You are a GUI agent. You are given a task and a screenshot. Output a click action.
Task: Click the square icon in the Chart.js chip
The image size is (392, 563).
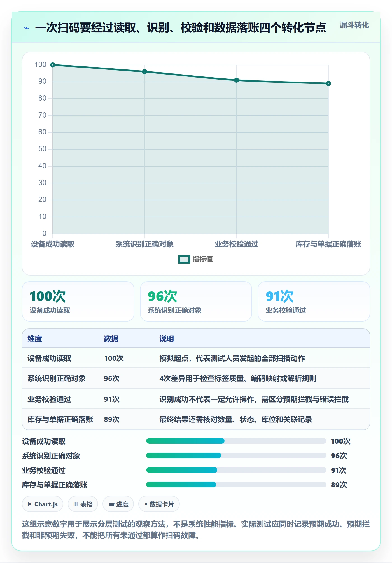pyautogui.click(x=30, y=504)
